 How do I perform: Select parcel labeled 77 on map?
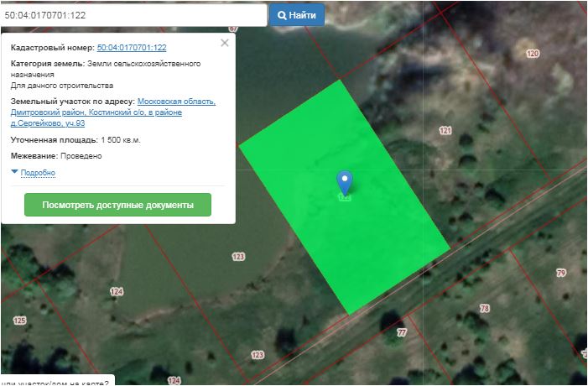click(x=401, y=333)
